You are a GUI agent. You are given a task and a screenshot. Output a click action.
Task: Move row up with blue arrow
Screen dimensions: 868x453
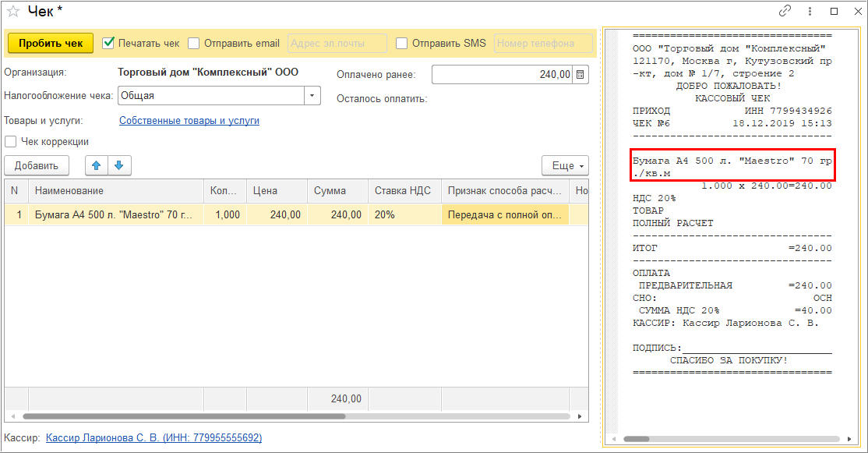[x=97, y=165]
